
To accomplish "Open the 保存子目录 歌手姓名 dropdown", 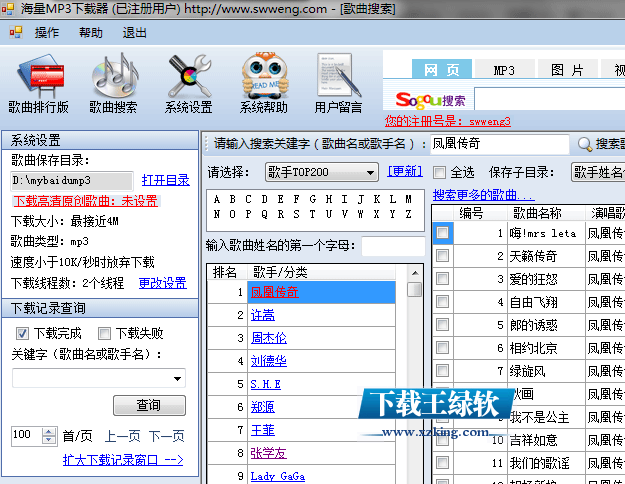I will click(598, 172).
